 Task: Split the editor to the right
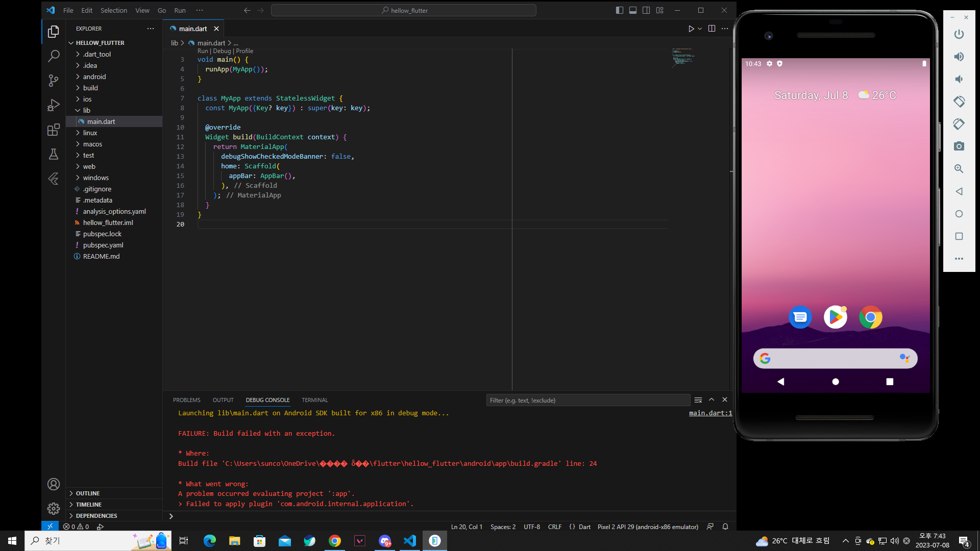click(x=712, y=29)
